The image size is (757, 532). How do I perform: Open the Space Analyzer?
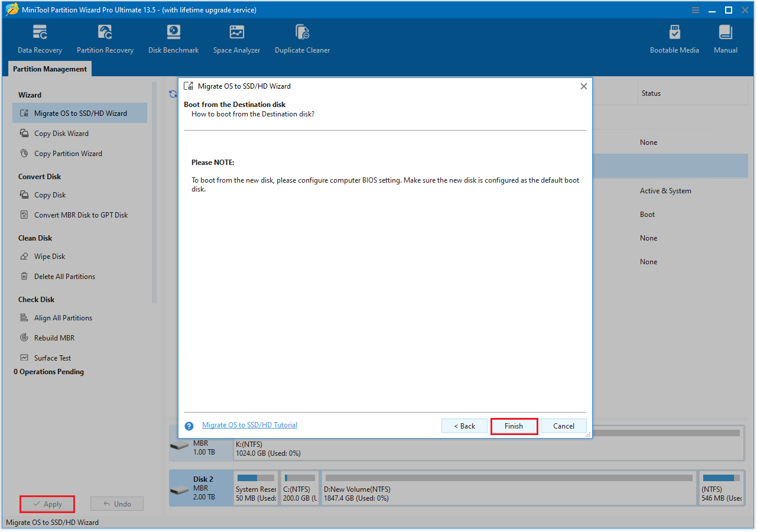236,38
